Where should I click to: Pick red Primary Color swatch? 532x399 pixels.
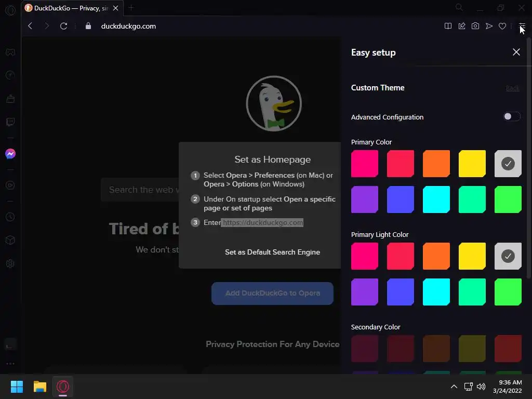401,164
